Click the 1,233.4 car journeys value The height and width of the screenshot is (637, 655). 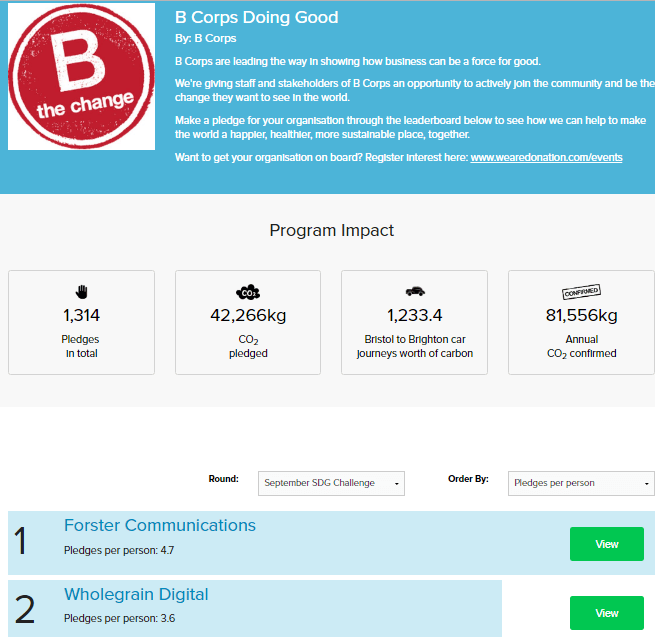click(x=414, y=315)
